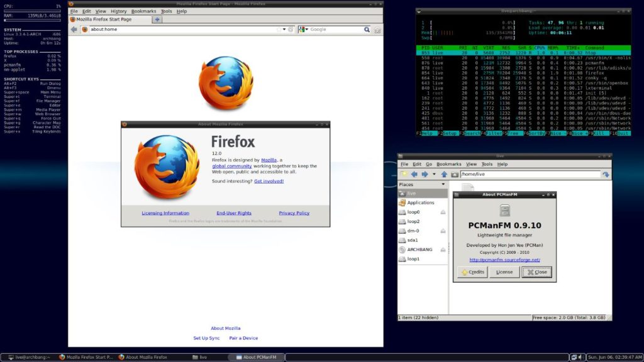The width and height of the screenshot is (644, 362).
Task: Click the new tab icon in PCManFM's toolbar
Action: pos(404,174)
